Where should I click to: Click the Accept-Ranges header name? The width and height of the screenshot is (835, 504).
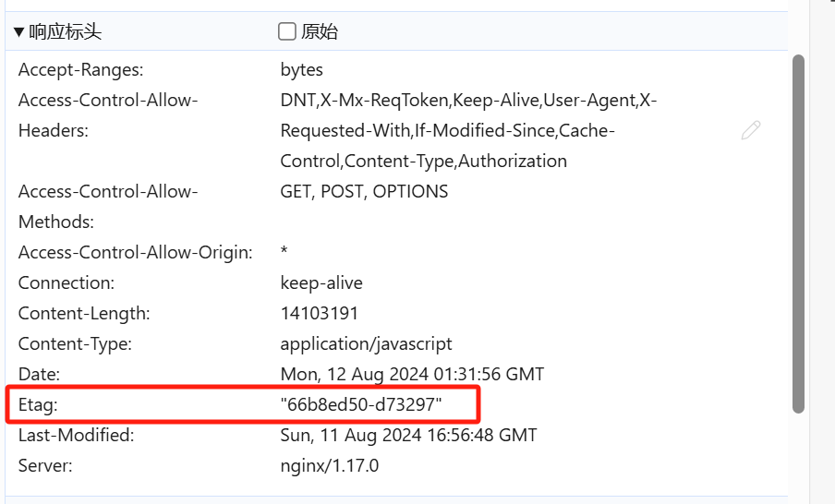81,70
